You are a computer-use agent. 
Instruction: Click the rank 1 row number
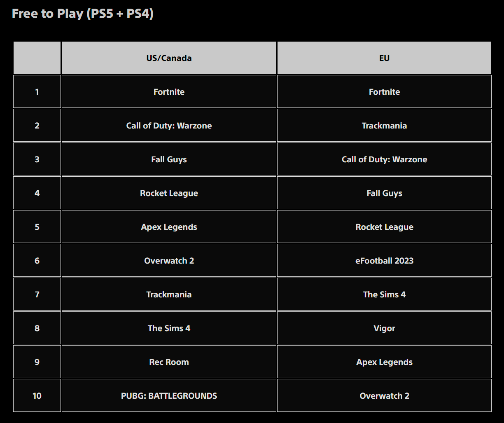[x=37, y=91]
